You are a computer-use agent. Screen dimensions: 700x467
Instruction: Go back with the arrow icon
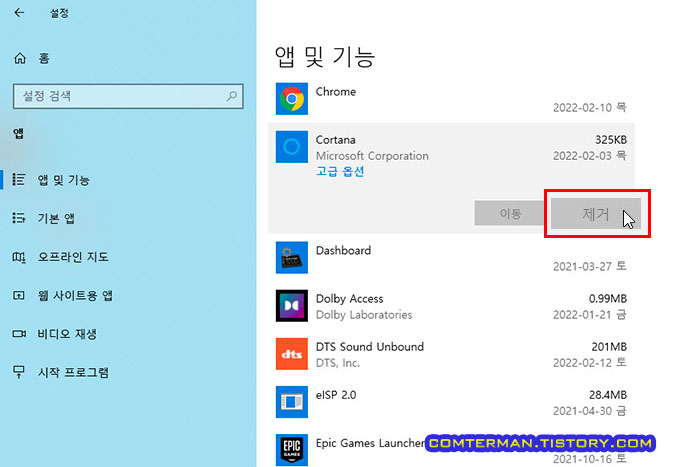point(19,13)
